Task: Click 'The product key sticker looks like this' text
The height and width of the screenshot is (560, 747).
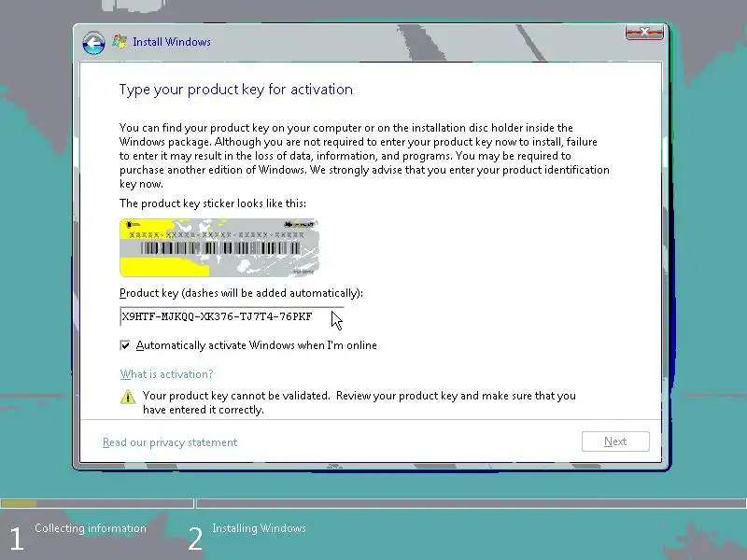Action: click(213, 203)
